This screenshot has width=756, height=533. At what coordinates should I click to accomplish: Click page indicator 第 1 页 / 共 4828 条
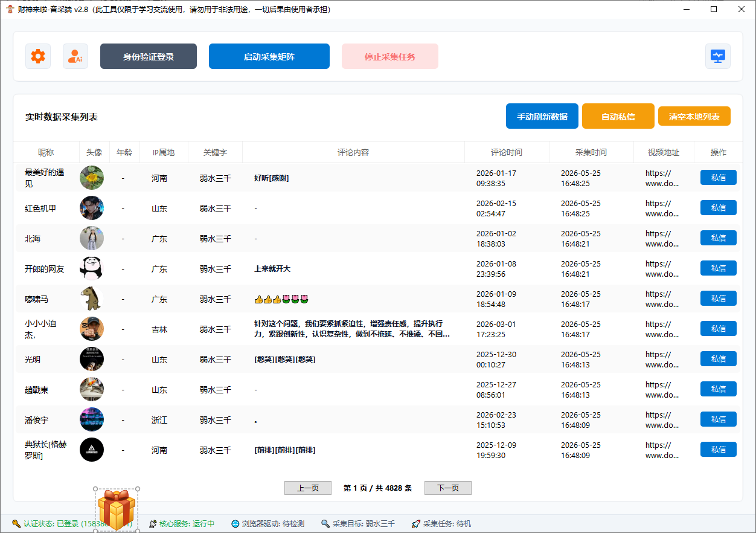[x=378, y=488]
